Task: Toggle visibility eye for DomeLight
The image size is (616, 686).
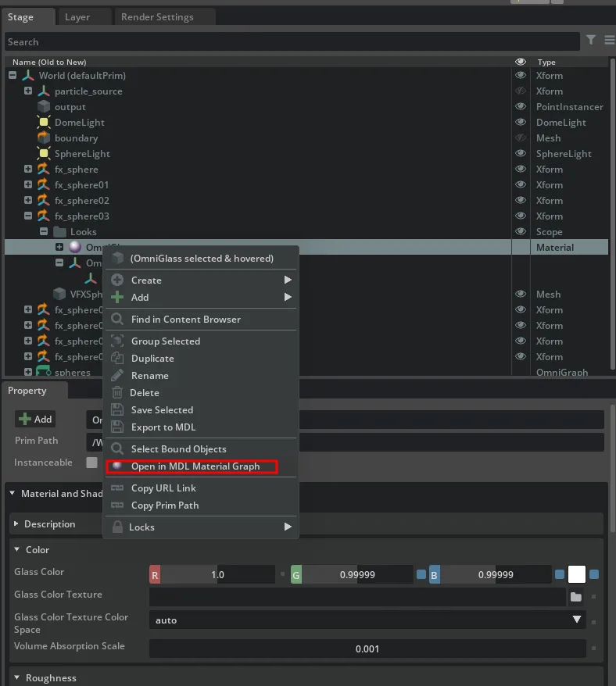Action: coord(520,122)
